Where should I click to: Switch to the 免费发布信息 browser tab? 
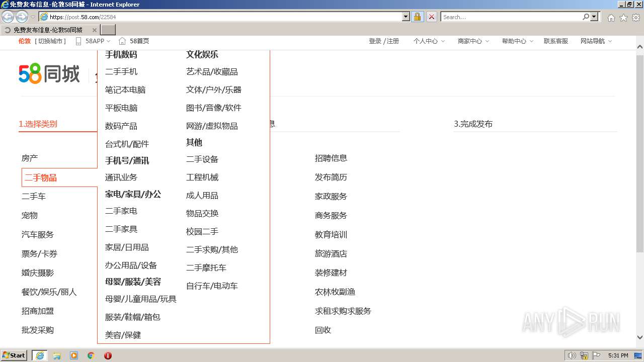coord(50,30)
